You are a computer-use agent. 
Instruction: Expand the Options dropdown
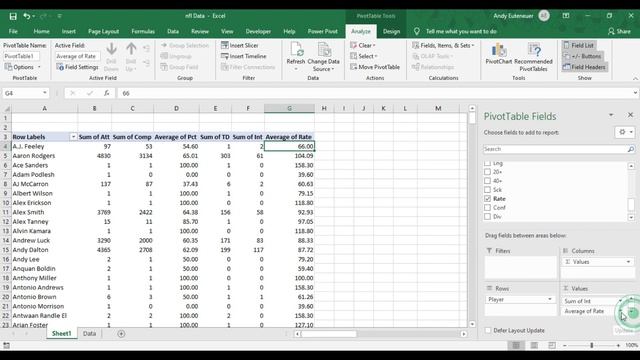coord(40,67)
